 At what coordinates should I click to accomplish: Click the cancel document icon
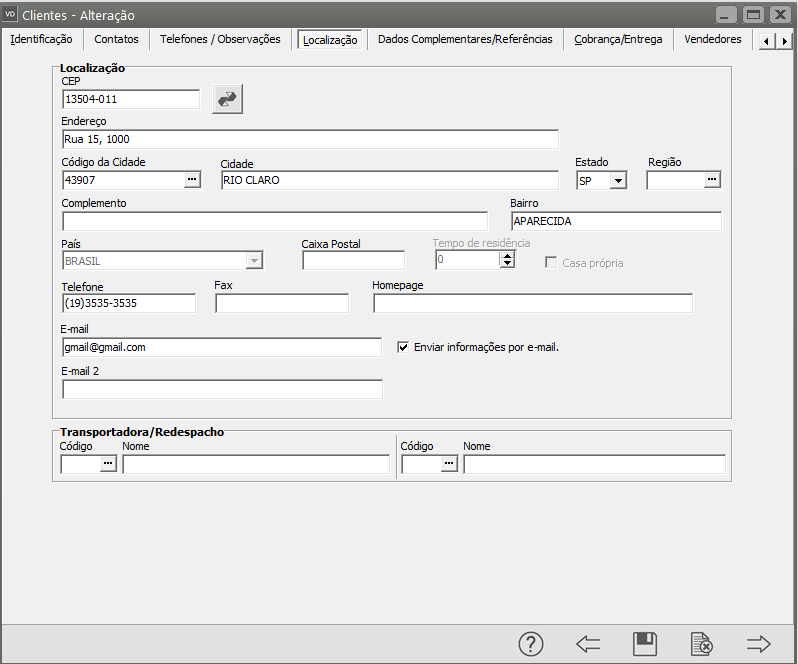702,644
